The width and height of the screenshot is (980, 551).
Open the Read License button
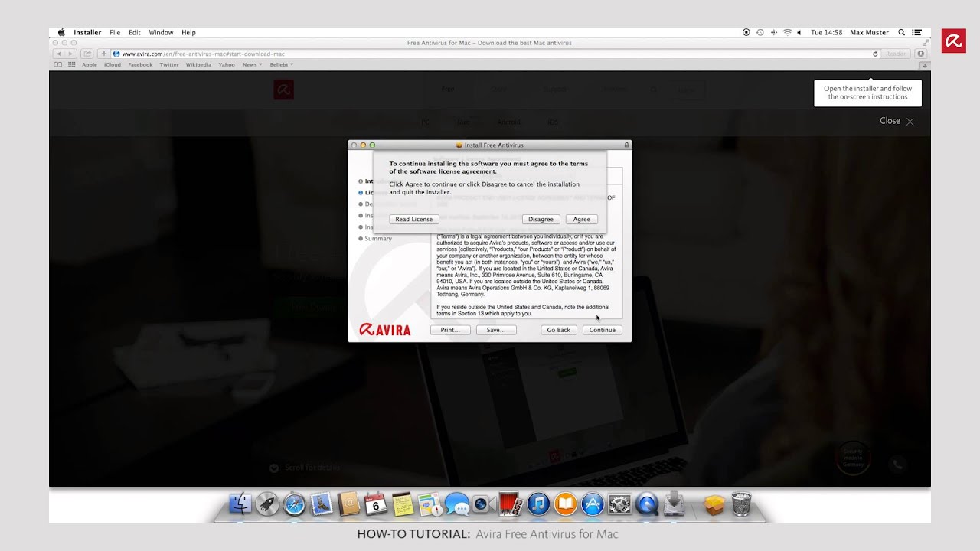pyautogui.click(x=413, y=219)
